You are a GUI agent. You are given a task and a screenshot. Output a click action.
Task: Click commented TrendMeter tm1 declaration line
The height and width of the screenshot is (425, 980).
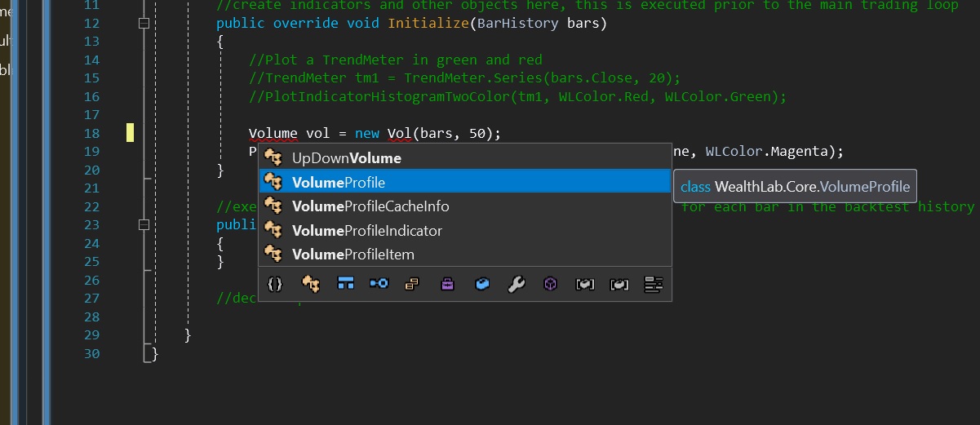[464, 78]
